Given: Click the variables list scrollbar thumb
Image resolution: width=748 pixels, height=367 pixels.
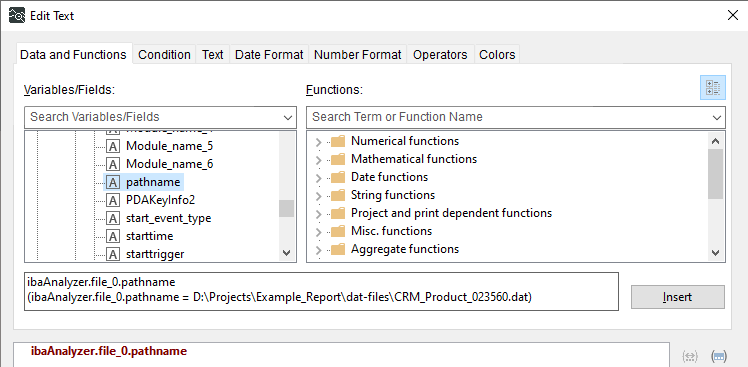Looking at the screenshot, I should coord(286,209).
